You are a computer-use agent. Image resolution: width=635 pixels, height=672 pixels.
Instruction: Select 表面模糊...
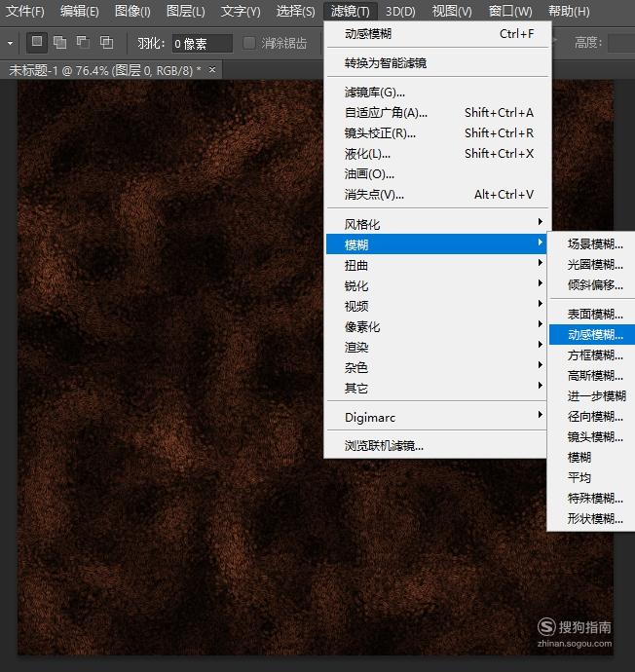click(592, 315)
